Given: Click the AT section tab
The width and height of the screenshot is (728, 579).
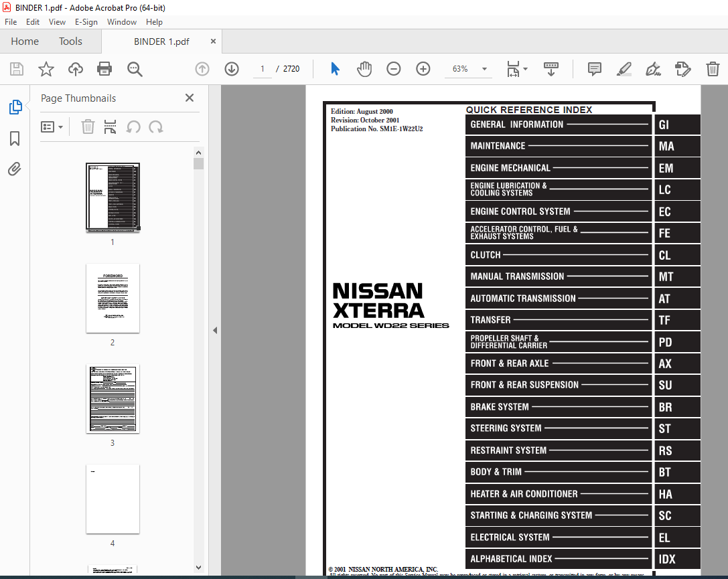Looking at the screenshot, I should 677,299.
